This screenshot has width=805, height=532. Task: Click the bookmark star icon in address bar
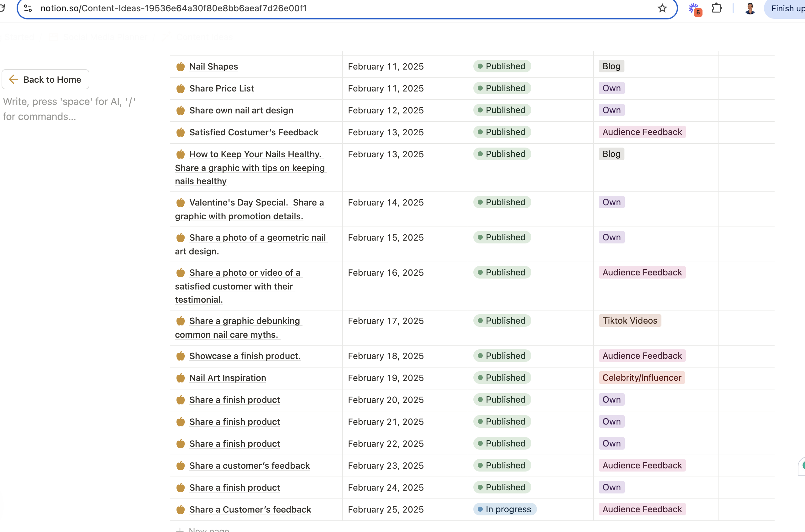[x=662, y=8]
